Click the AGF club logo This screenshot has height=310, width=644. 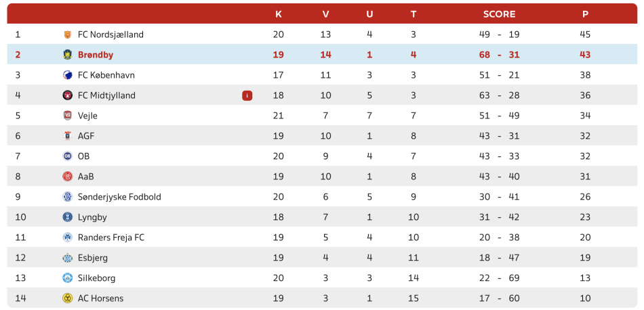67,136
